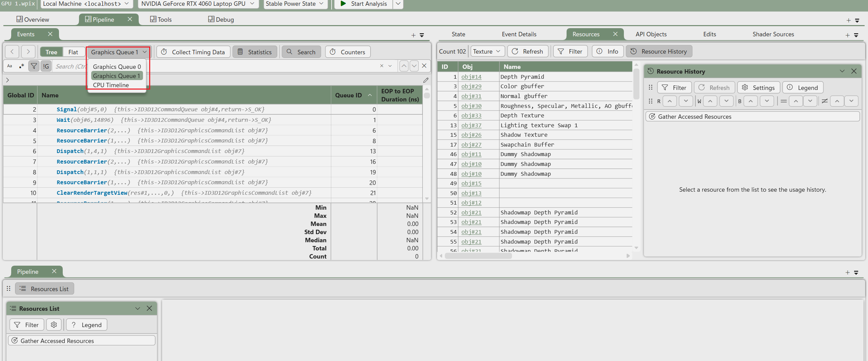Image resolution: width=868 pixels, height=361 pixels.
Task: Toggle Resources List button in Pipeline toolbar
Action: (44, 289)
